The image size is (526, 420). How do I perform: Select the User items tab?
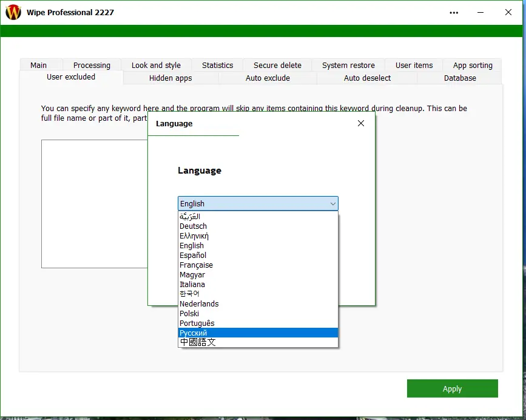[x=414, y=65]
